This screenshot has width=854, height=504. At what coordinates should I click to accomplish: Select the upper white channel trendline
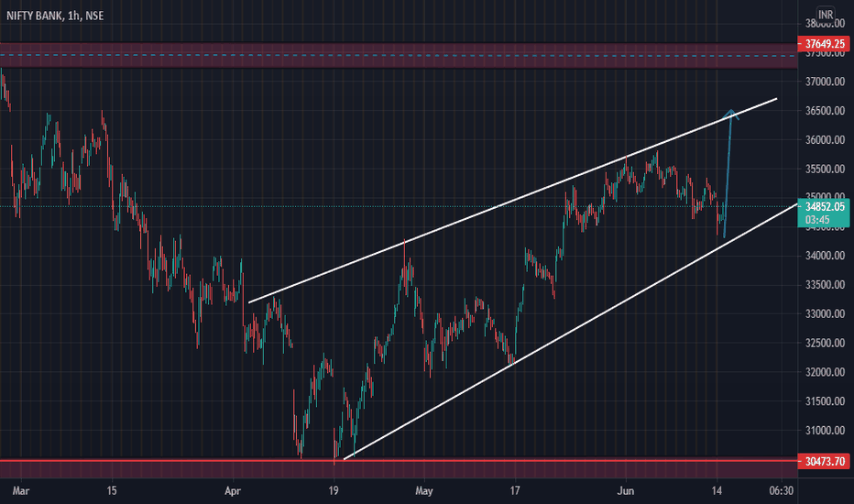pos(512,201)
